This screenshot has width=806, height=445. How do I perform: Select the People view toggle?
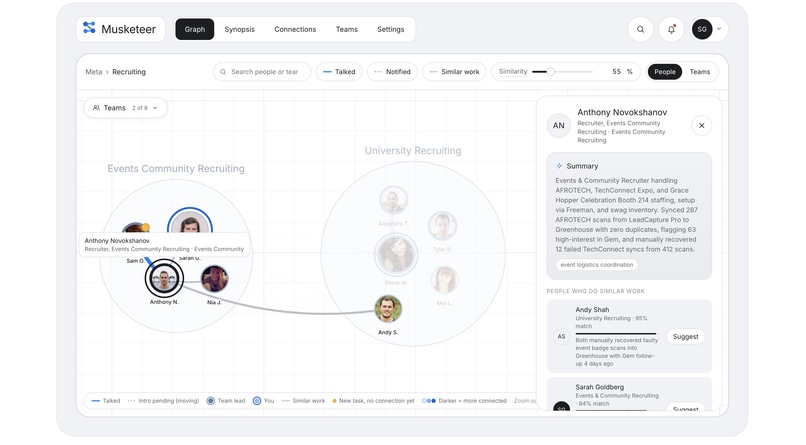(x=665, y=72)
